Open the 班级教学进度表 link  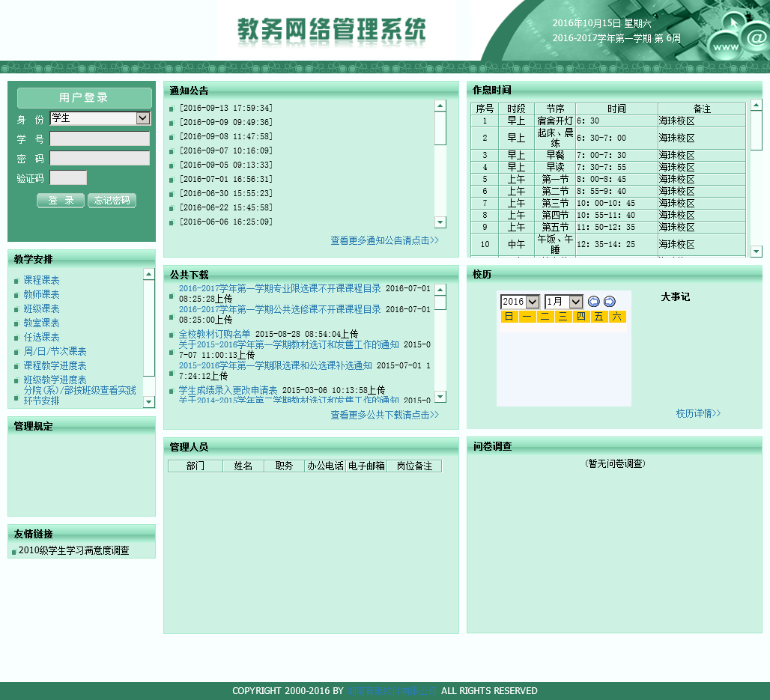tap(55, 380)
